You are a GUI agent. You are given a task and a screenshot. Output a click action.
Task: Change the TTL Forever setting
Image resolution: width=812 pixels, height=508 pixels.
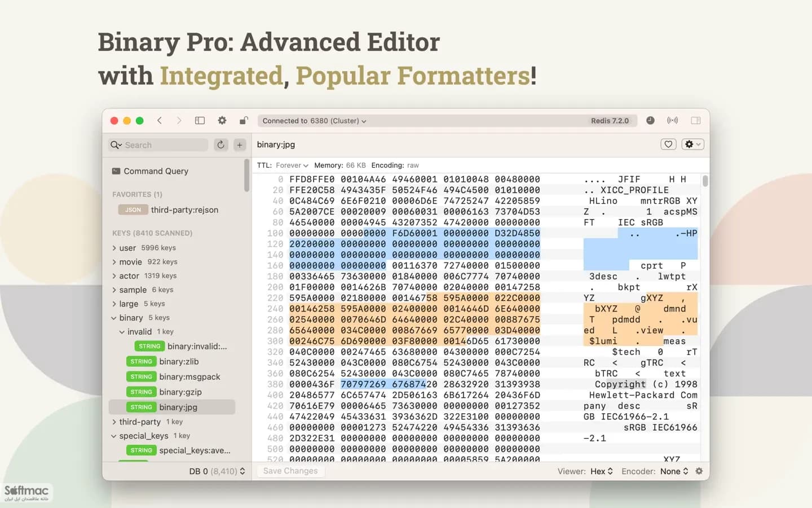[x=292, y=165]
